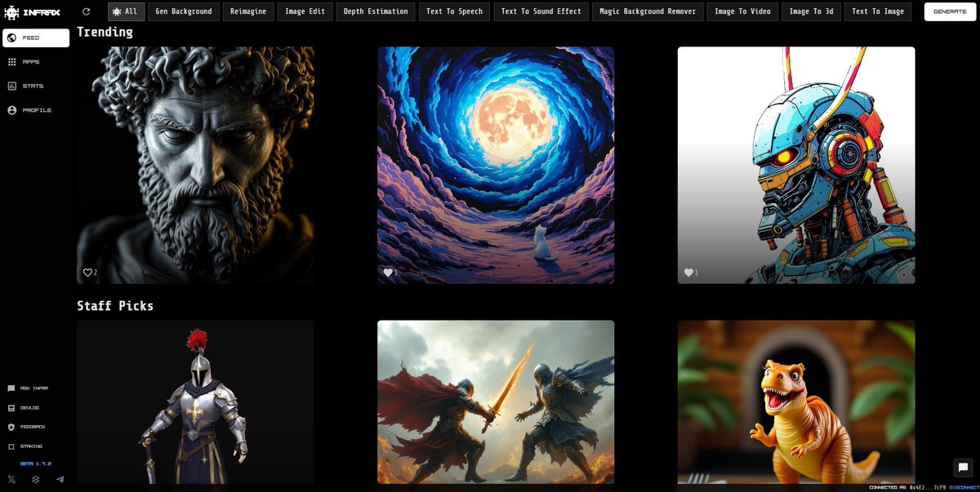
Task: Open the Telegram social link icon
Action: [x=60, y=479]
